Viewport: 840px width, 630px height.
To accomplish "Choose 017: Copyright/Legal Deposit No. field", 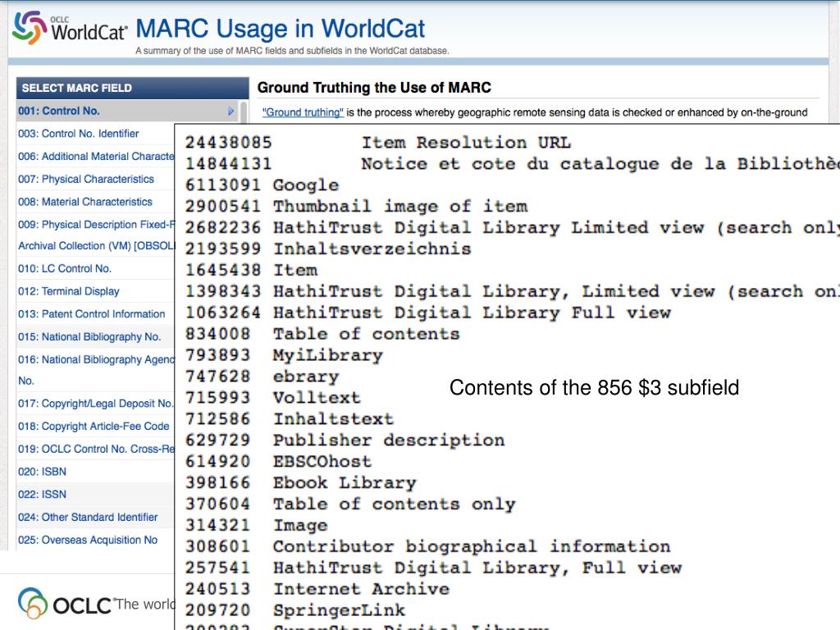I will (95, 404).
